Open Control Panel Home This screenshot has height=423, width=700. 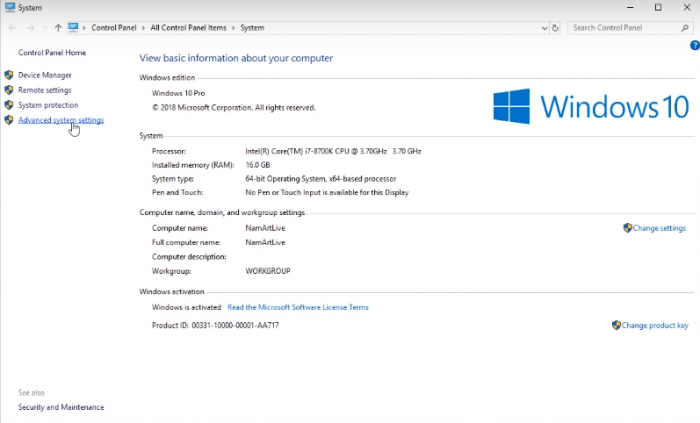point(52,53)
